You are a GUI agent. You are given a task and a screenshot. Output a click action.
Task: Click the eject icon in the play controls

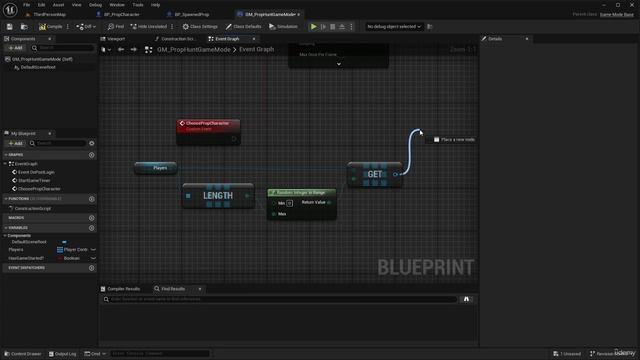tap(342, 27)
